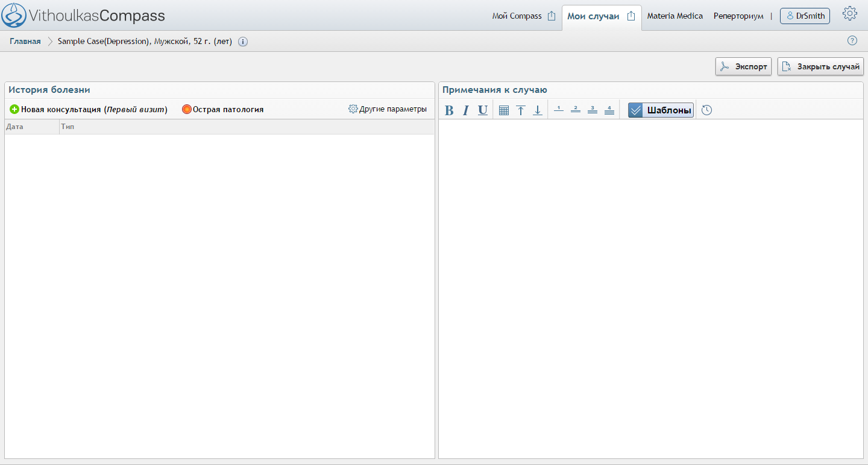Click the Примечания к случаю panel title

(495, 90)
